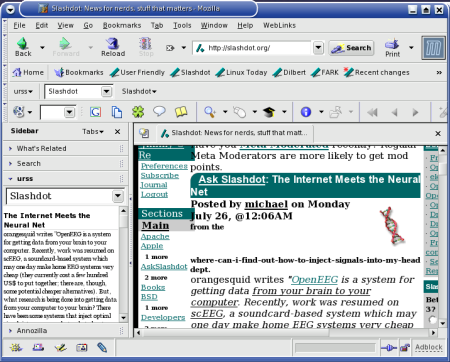This screenshot has height=362, width=450.
Task: Click the paperclip icon in status bar
Action: (102, 348)
